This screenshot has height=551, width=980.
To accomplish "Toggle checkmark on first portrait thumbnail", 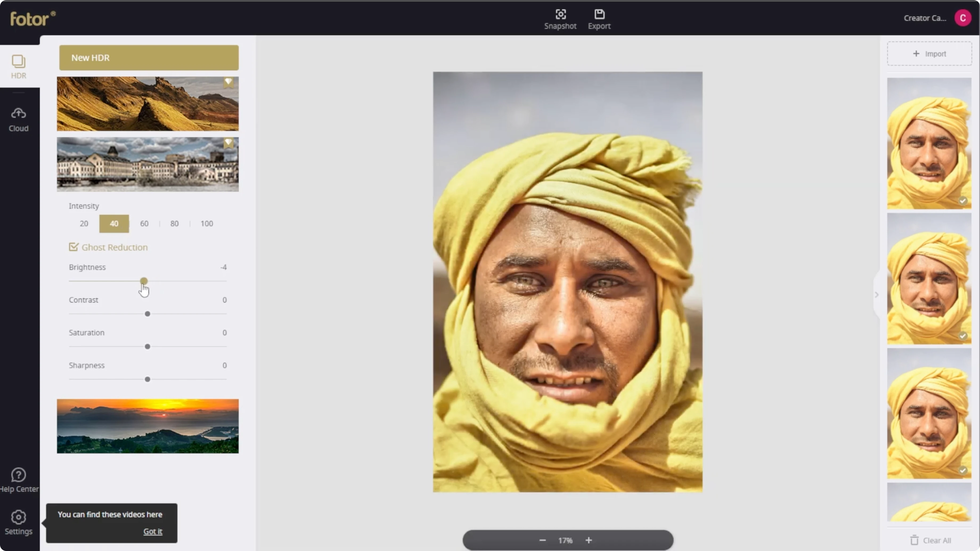I will click(x=962, y=201).
